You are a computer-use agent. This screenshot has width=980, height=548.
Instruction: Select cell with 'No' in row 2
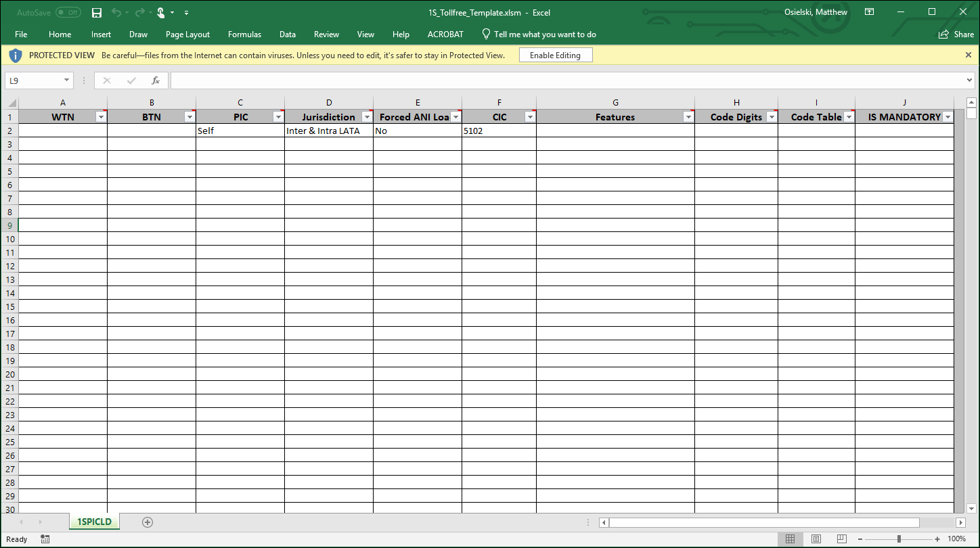[418, 131]
